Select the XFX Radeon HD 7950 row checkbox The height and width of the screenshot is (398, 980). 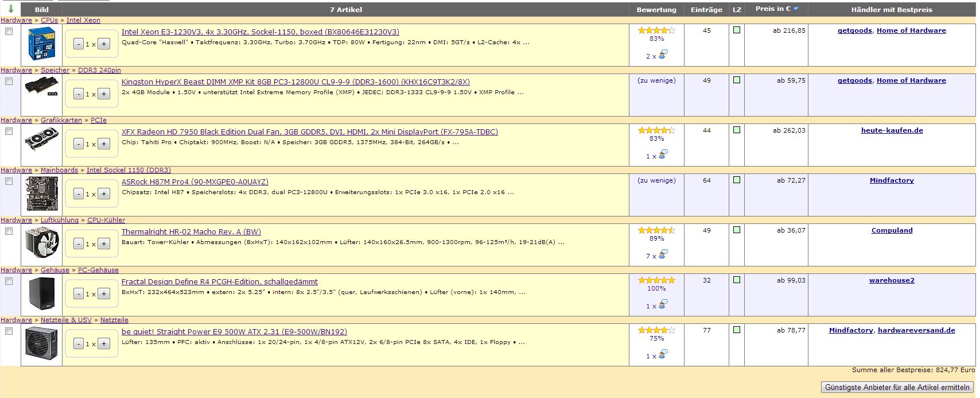pos(9,132)
